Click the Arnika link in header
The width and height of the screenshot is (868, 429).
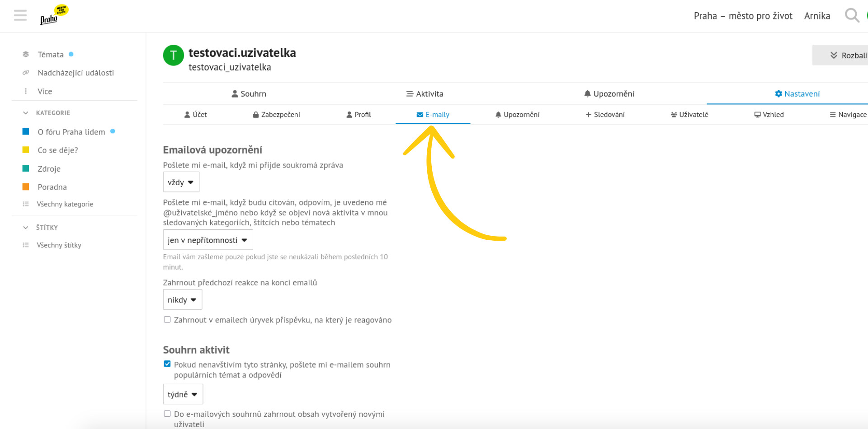[817, 16]
